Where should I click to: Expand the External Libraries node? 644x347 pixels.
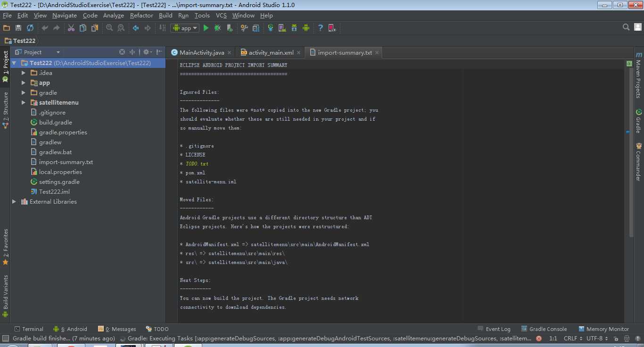point(15,202)
